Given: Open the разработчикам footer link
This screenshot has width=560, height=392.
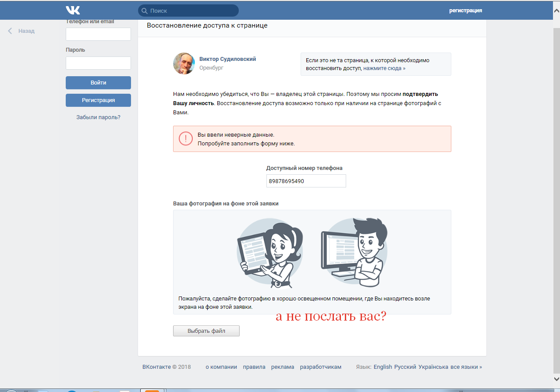Looking at the screenshot, I should click(x=321, y=367).
